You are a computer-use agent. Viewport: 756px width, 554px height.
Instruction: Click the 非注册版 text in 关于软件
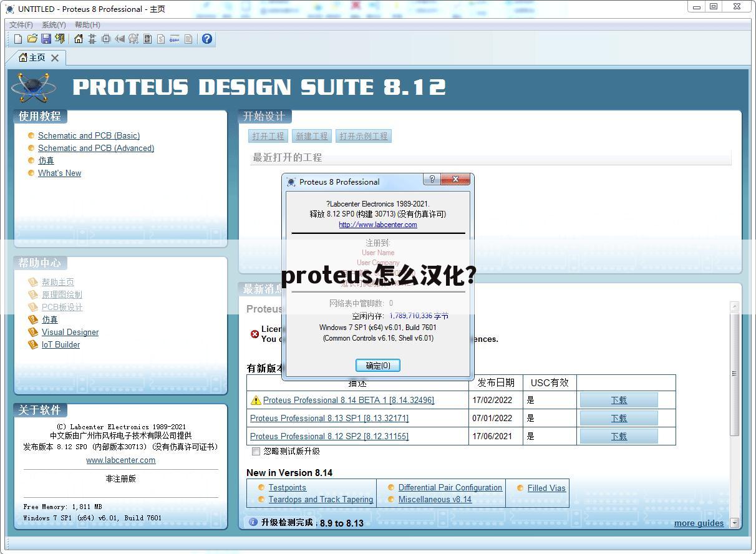[120, 479]
